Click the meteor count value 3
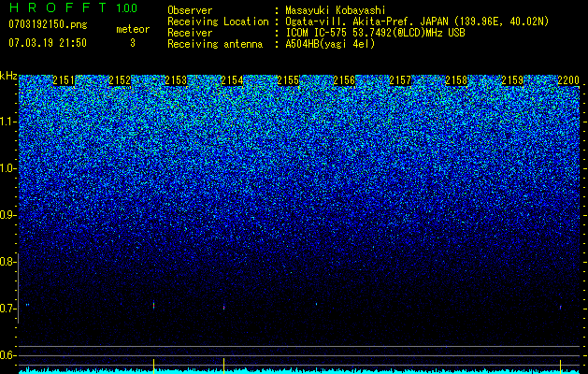 tap(133, 43)
